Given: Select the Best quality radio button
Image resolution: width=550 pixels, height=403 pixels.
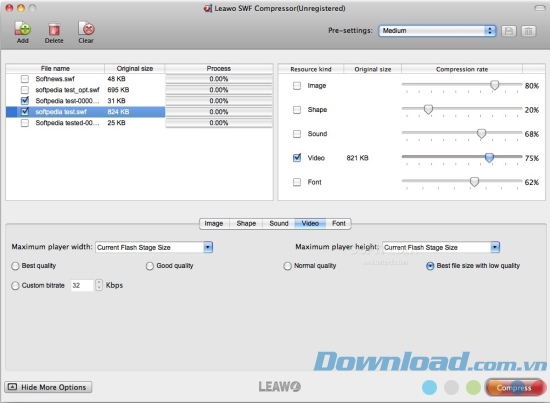Looking at the screenshot, I should [15, 266].
